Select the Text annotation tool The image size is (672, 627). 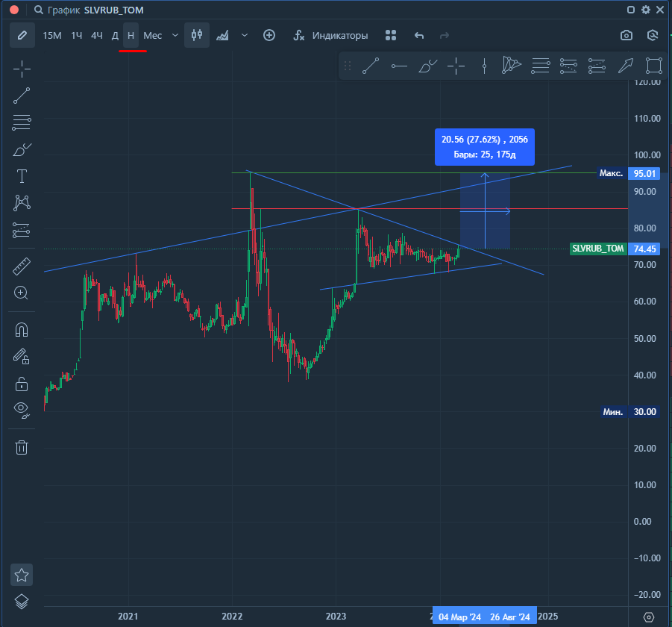[x=22, y=176]
